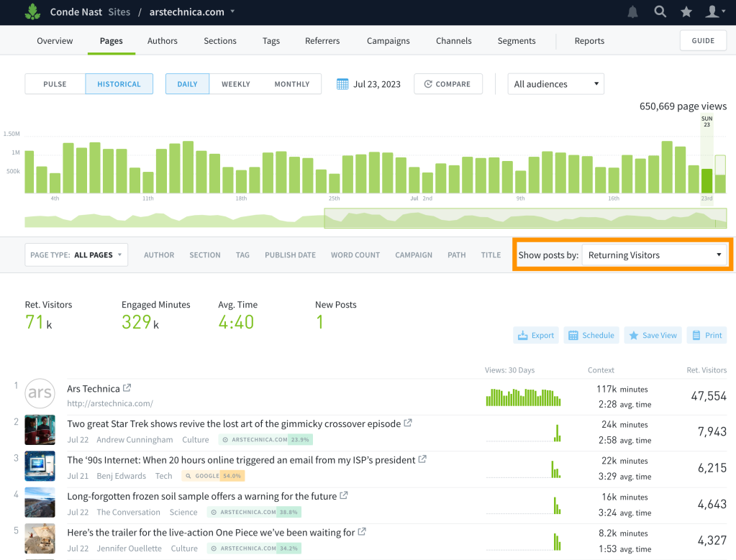The image size is (736, 560).
Task: Click the favorites star icon in header
Action: point(686,12)
